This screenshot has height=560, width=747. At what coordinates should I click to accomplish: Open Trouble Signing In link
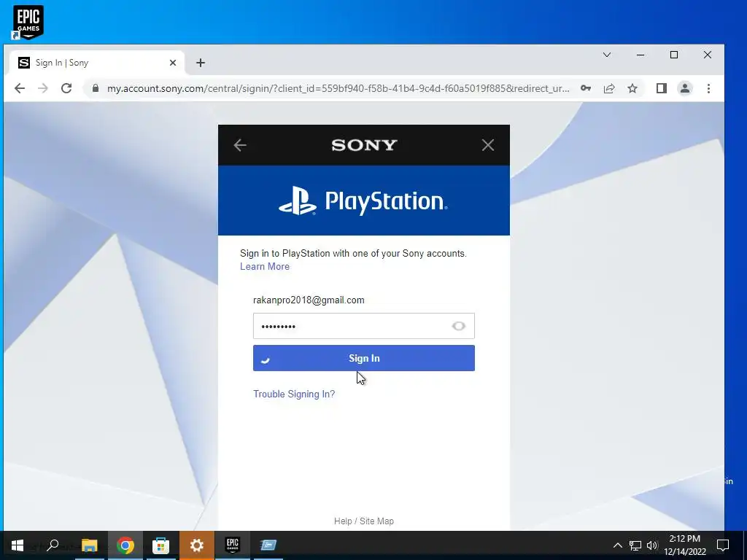[294, 394]
